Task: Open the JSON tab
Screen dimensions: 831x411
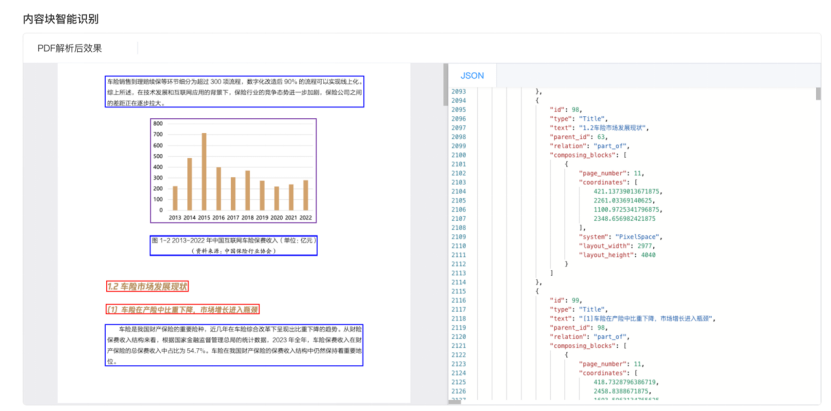Action: tap(472, 76)
